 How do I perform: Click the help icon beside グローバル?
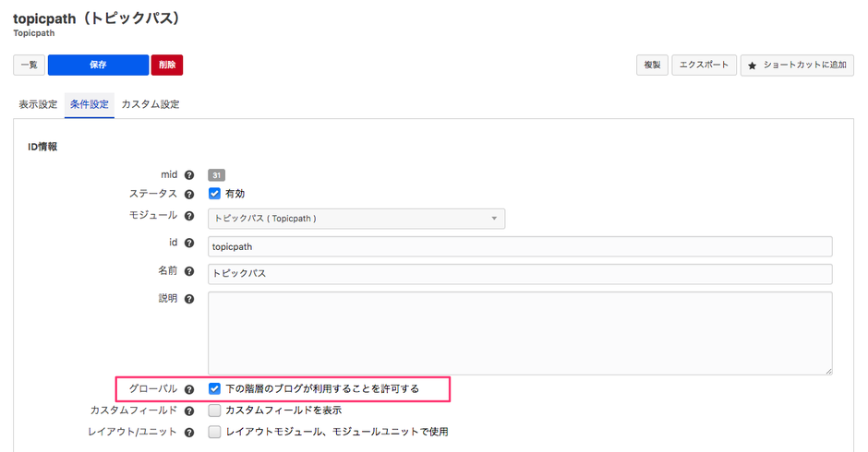pyautogui.click(x=189, y=389)
